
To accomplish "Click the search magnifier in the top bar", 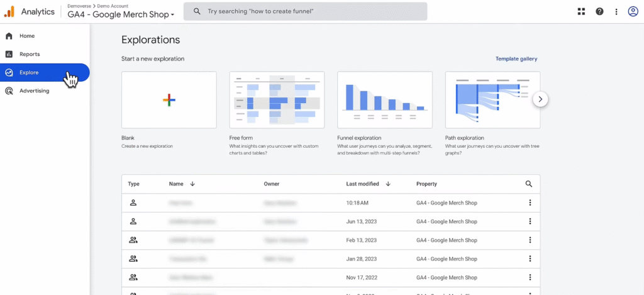I will (197, 11).
